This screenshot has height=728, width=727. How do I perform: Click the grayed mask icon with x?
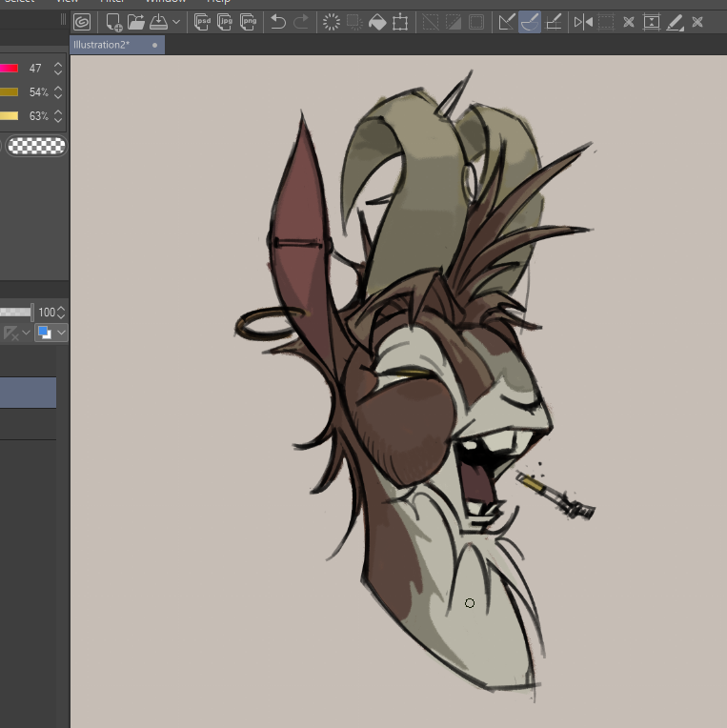click(x=10, y=333)
